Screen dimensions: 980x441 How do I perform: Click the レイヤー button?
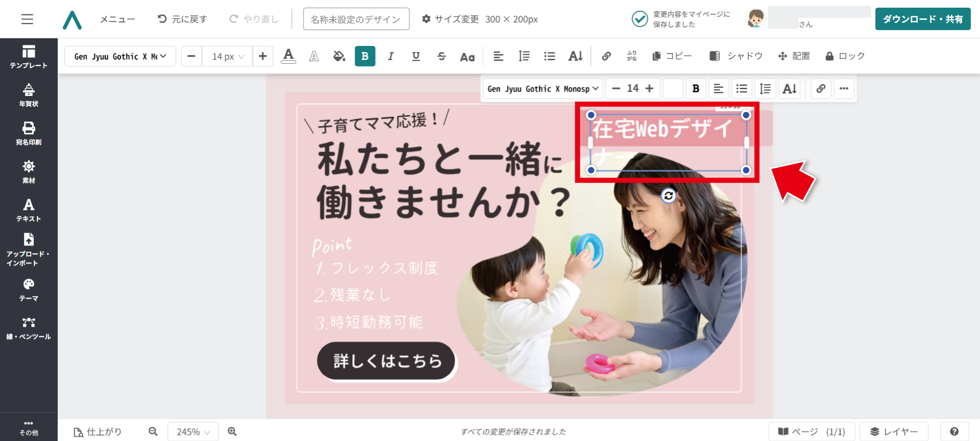(x=894, y=432)
